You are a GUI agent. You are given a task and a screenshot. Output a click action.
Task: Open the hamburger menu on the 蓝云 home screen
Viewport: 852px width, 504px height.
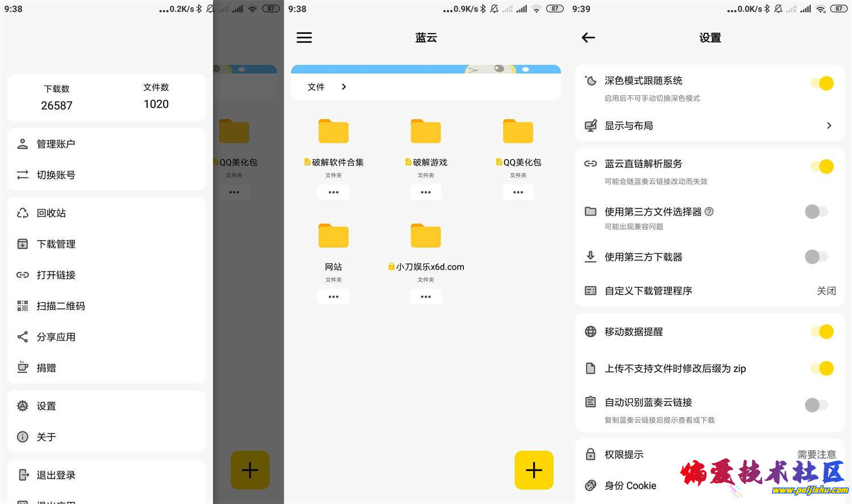[304, 37]
